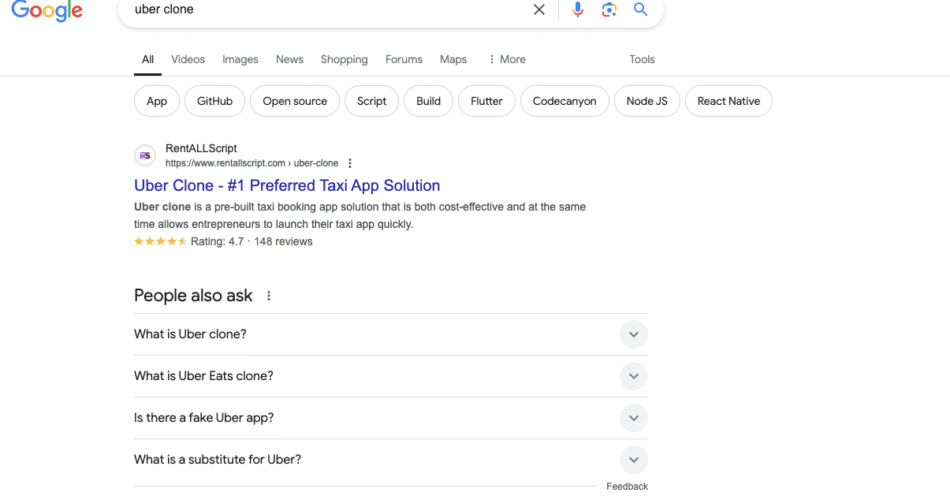Open the Shopping tab
This screenshot has width=950, height=500.
pos(344,59)
